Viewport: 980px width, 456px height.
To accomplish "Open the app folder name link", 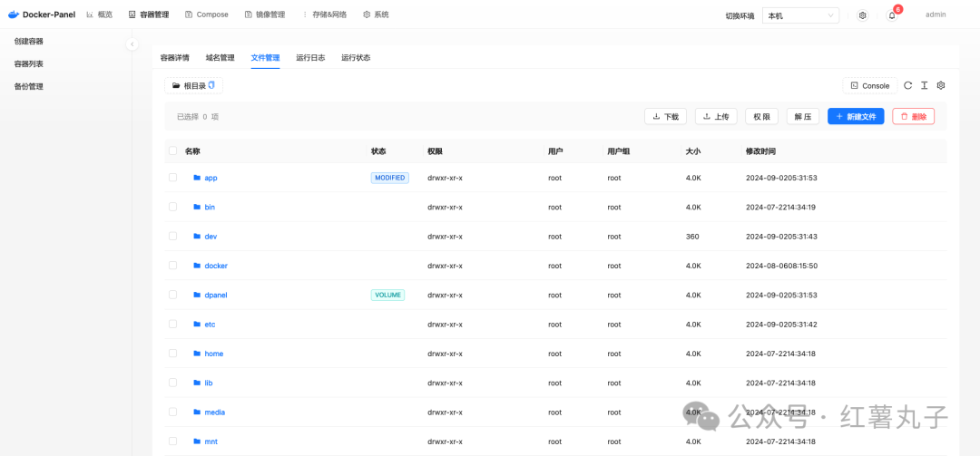I will click(211, 178).
